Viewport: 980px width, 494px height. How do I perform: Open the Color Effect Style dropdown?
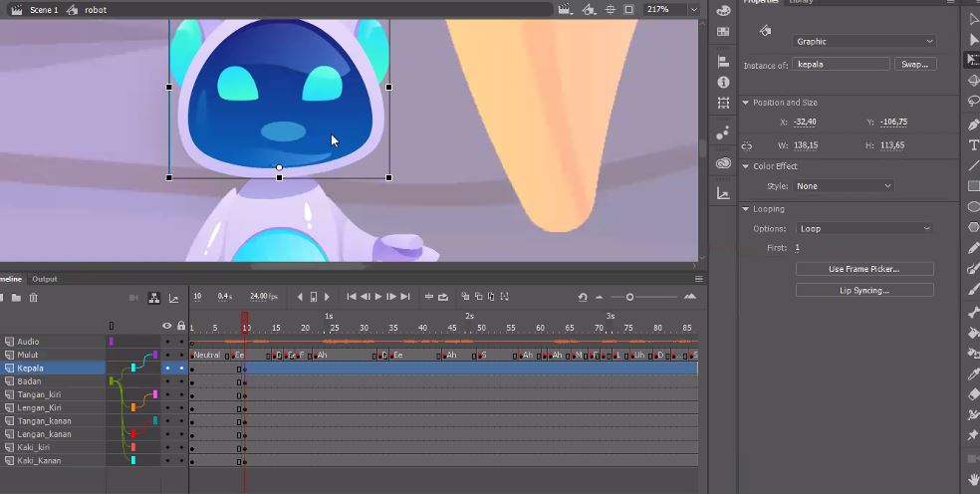(844, 186)
